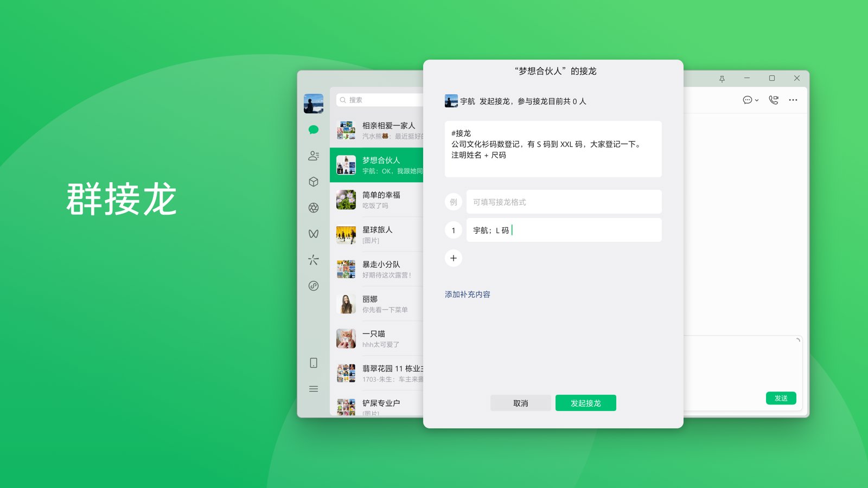This screenshot has height=488, width=868.
Task: Open the 相亲相爱一家人 chat
Action: click(376, 130)
